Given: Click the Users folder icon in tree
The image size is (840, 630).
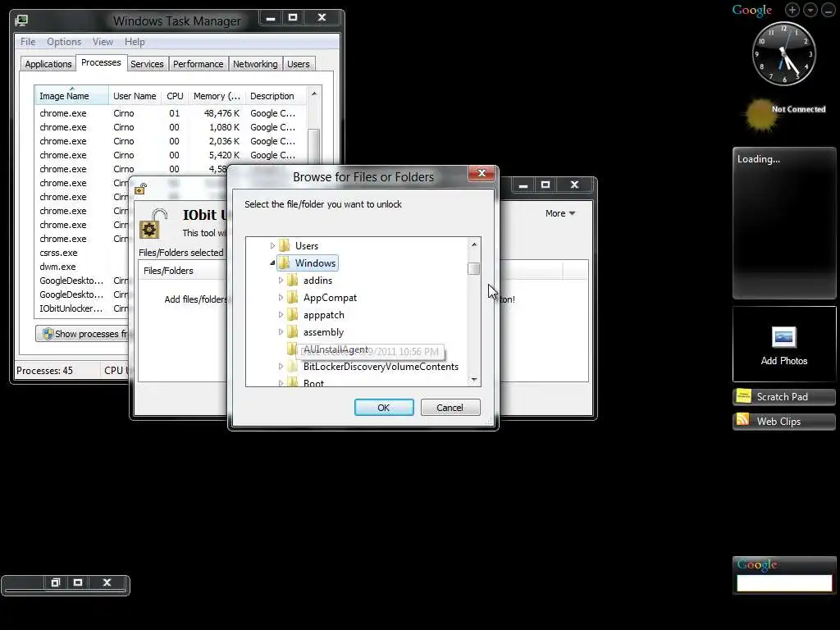Looking at the screenshot, I should coord(285,246).
